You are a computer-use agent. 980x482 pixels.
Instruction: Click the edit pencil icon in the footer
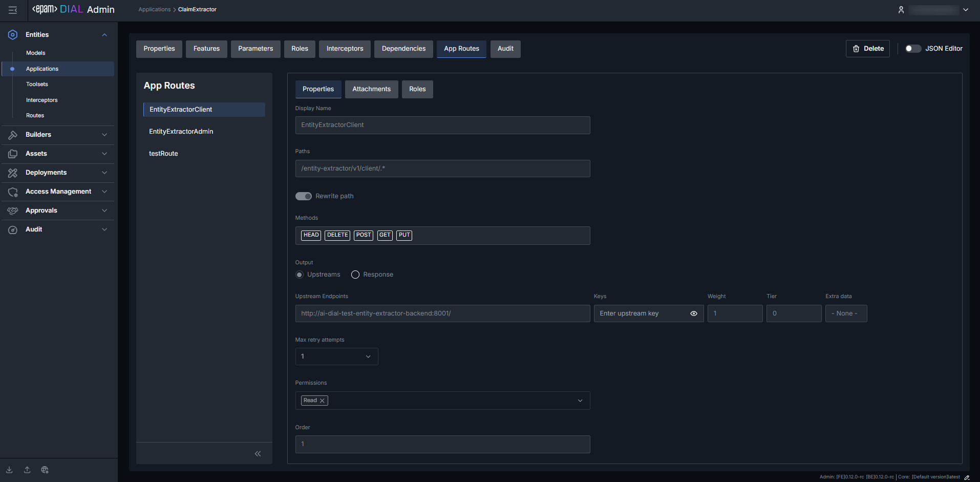click(967, 477)
